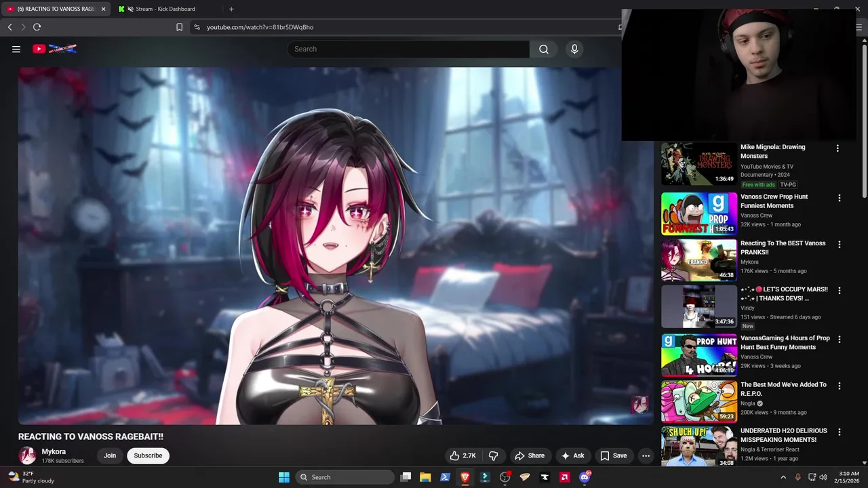View site information icon in address bar
The height and width of the screenshot is (488, 868).
(x=197, y=27)
